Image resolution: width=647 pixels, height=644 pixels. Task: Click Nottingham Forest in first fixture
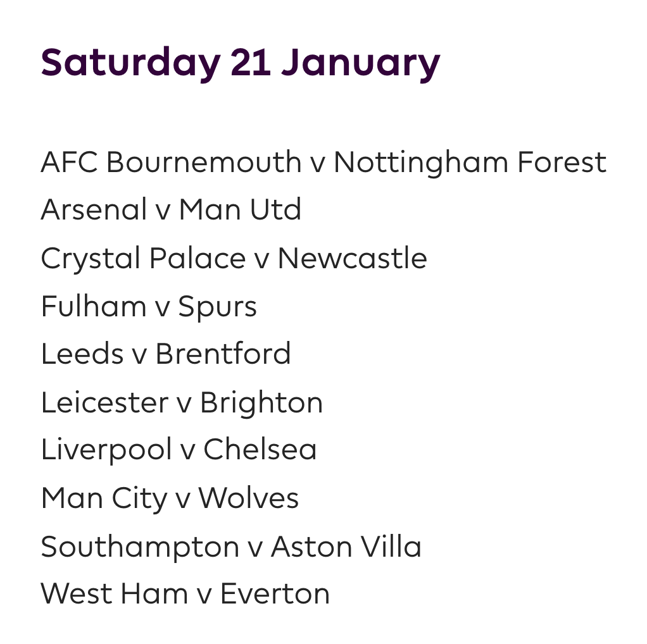470,163
